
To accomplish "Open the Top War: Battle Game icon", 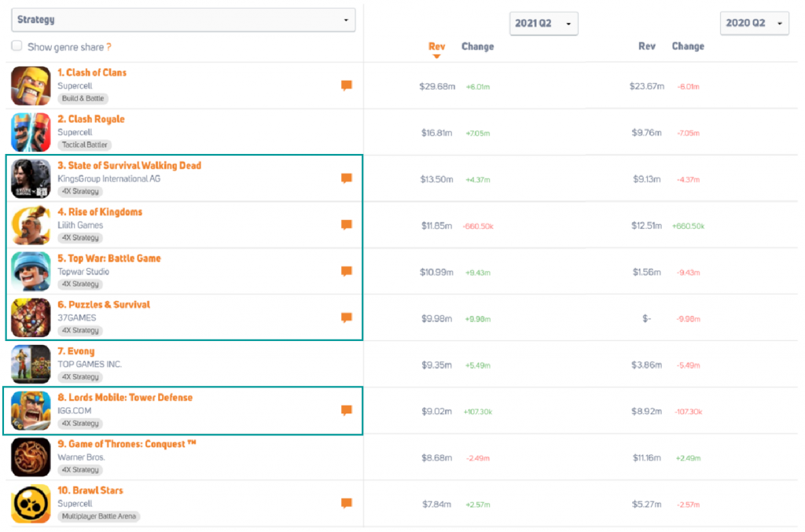I will pyautogui.click(x=31, y=271).
